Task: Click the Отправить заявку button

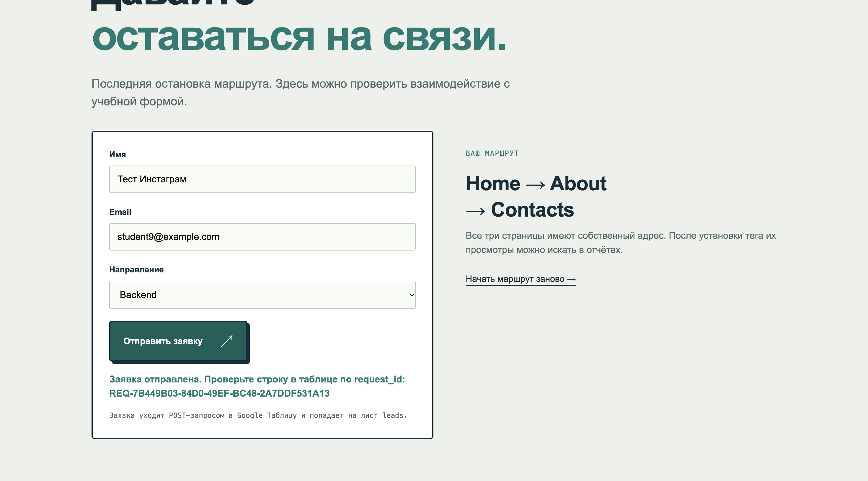Action: click(x=178, y=341)
